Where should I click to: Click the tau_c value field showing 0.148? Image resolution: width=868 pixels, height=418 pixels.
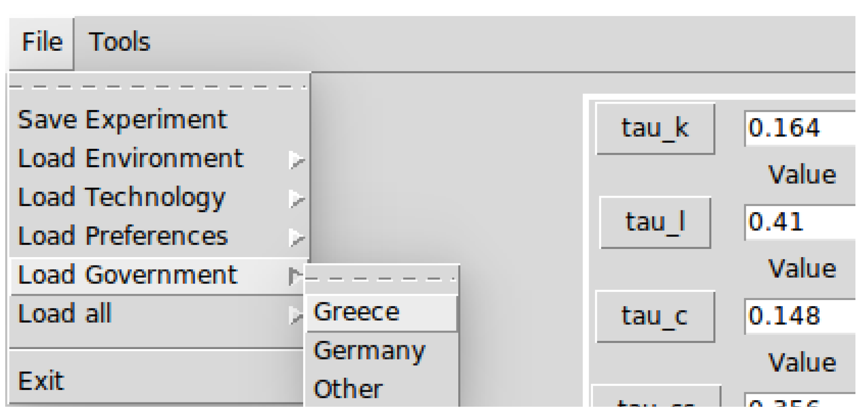coord(800,316)
